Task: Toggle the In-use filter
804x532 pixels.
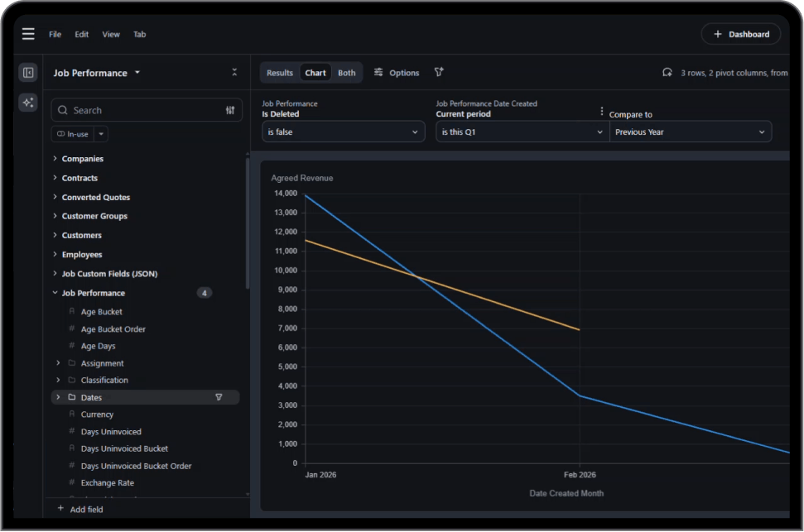Action: 72,134
